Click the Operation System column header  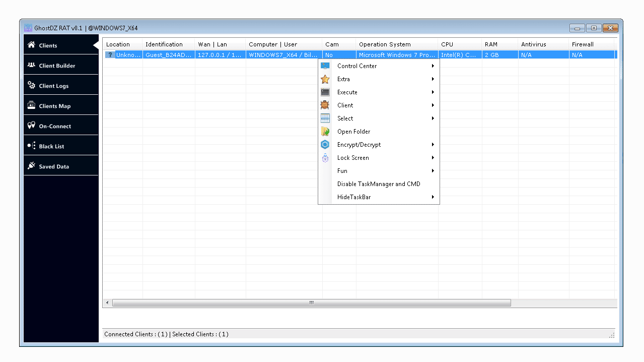[385, 44]
